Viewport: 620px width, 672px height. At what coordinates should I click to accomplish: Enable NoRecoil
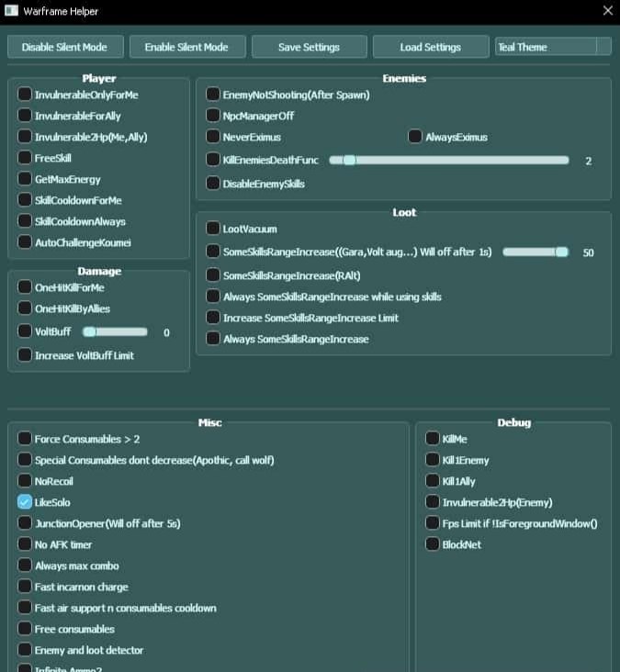[25, 481]
